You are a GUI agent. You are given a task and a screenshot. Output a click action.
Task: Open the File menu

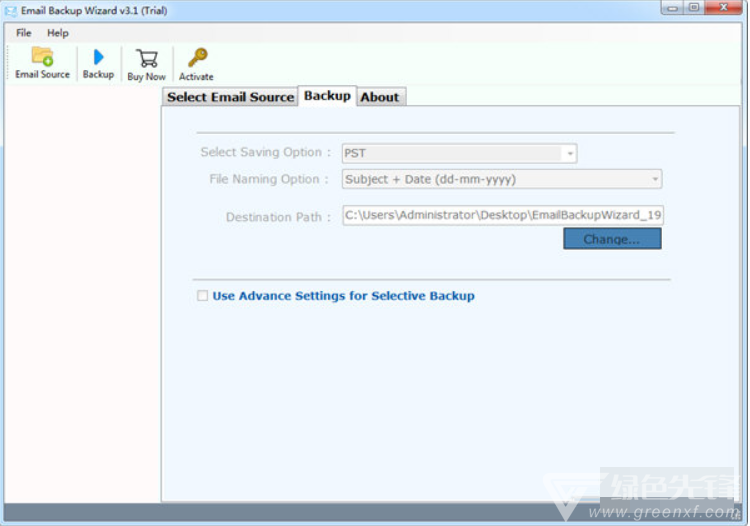pyautogui.click(x=23, y=33)
